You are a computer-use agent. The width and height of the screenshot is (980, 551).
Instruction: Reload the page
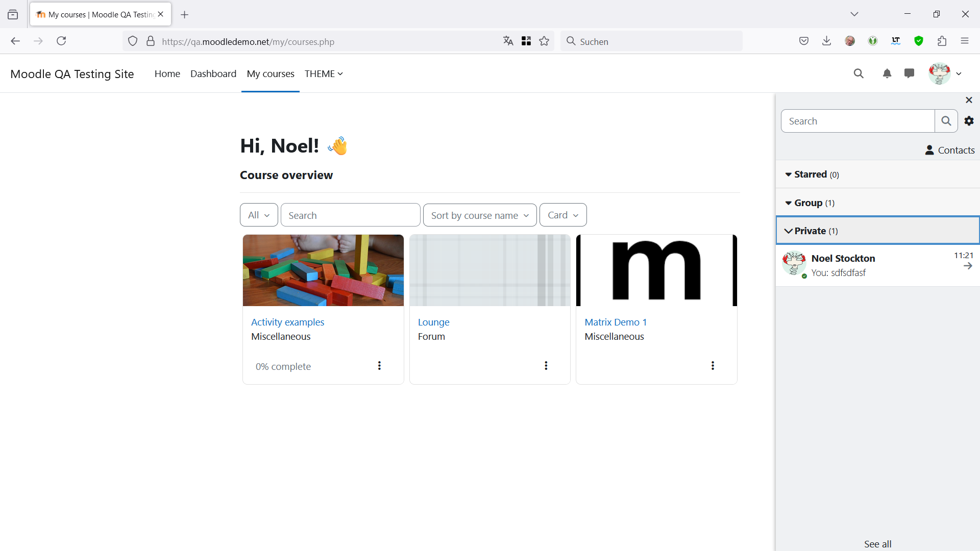[x=61, y=41]
